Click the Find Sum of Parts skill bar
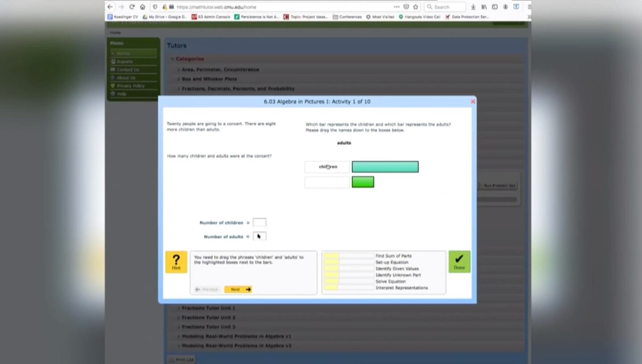642x364 pixels. tap(349, 256)
